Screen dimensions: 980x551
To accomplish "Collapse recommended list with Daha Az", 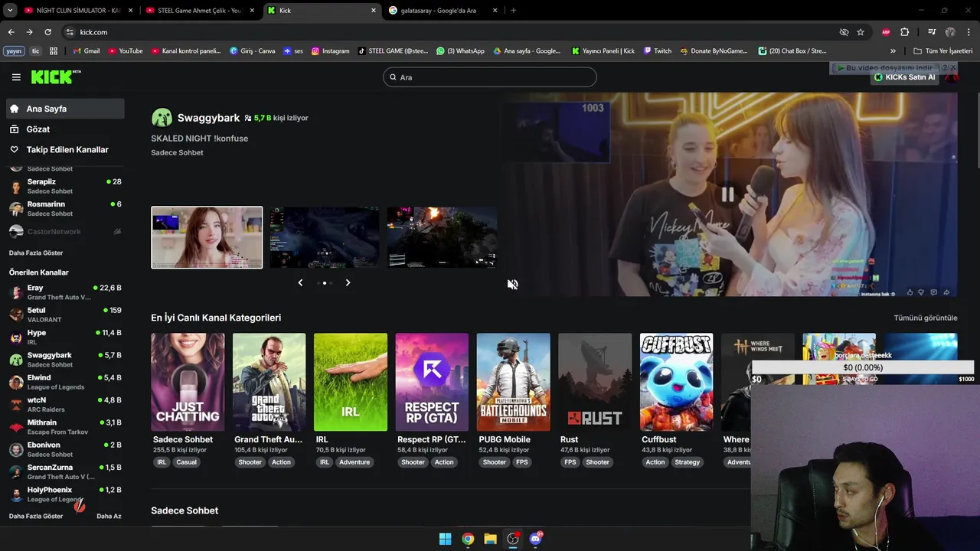I will tap(109, 516).
